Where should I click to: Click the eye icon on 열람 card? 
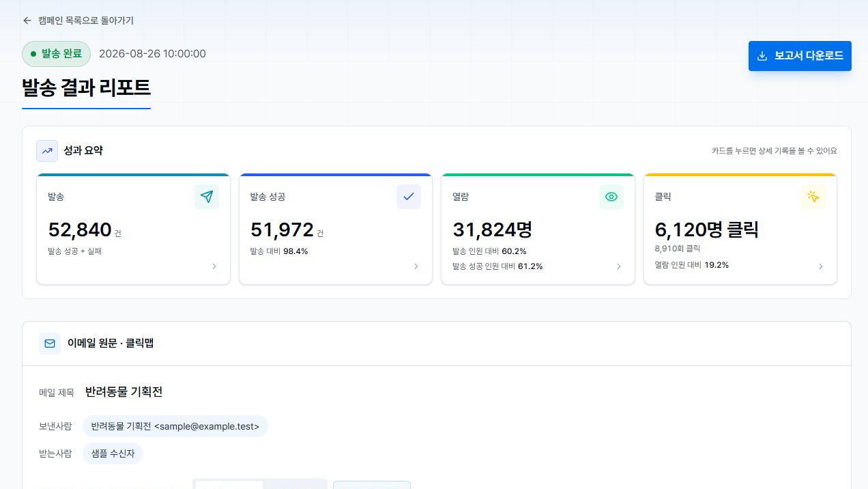[x=611, y=197]
